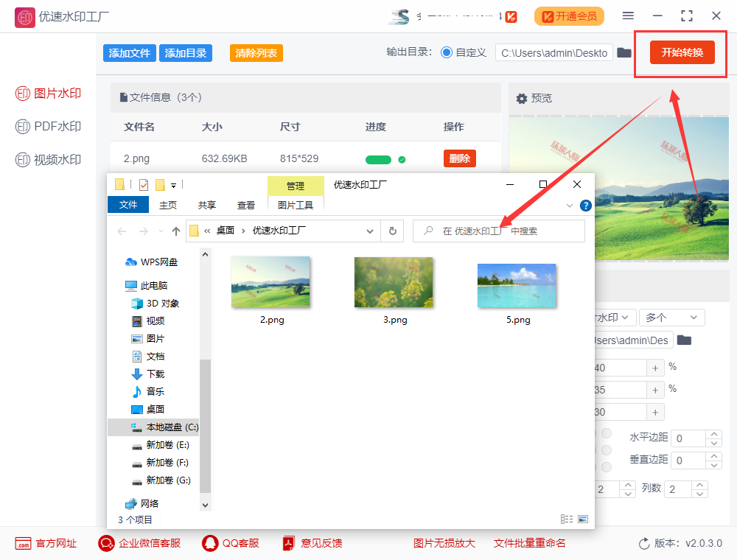Open QQ客服 support link
This screenshot has width=737, height=560.
(231, 544)
